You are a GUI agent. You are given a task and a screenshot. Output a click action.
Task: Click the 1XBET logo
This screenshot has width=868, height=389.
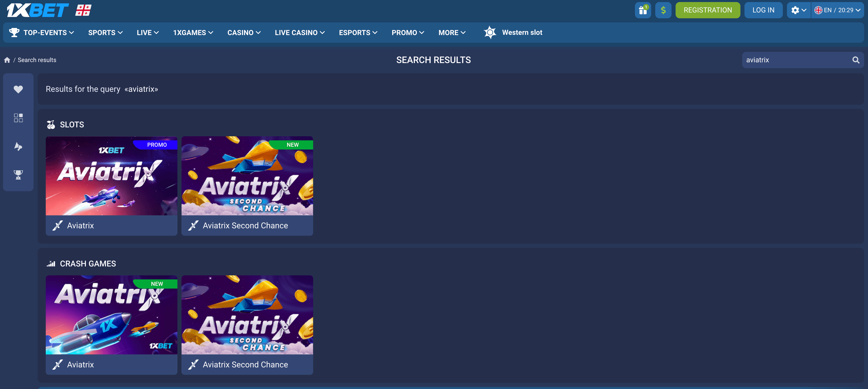[38, 10]
